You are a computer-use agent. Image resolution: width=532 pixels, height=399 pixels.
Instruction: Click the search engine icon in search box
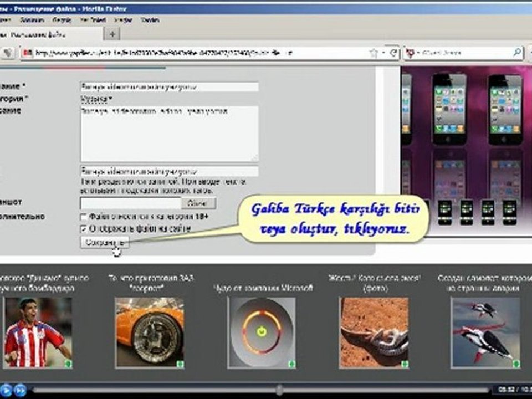pyautogui.click(x=410, y=53)
